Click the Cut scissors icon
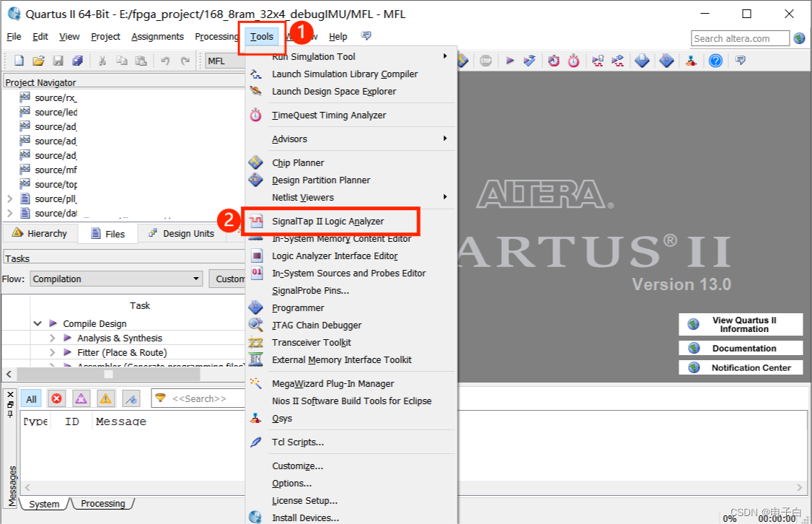The image size is (812, 524). [x=102, y=61]
